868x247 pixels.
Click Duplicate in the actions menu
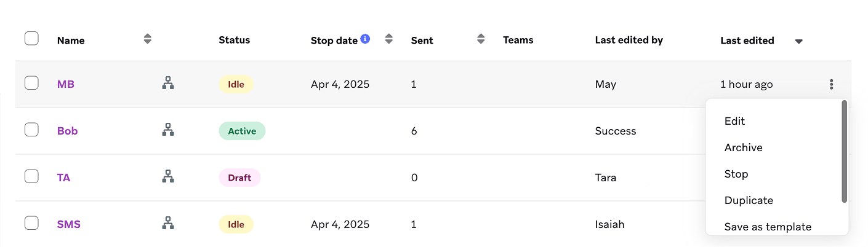pos(749,200)
